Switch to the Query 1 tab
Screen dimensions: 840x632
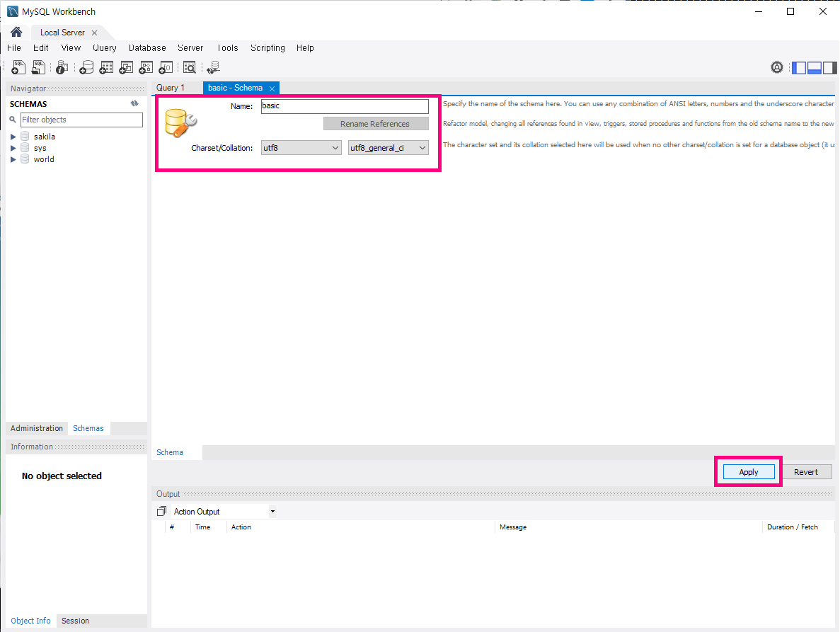coord(171,88)
